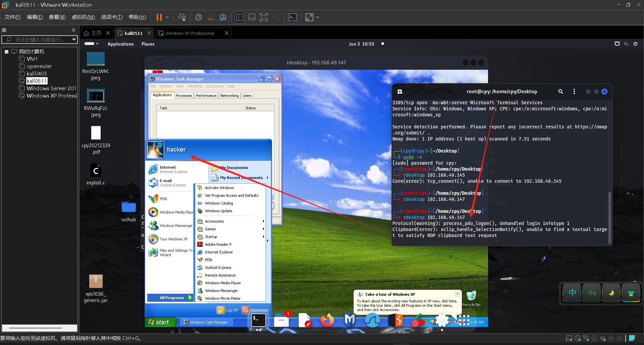The width and height of the screenshot is (644, 345).
Task: Launch Wireshark from the Kali dock
Action: point(373,320)
